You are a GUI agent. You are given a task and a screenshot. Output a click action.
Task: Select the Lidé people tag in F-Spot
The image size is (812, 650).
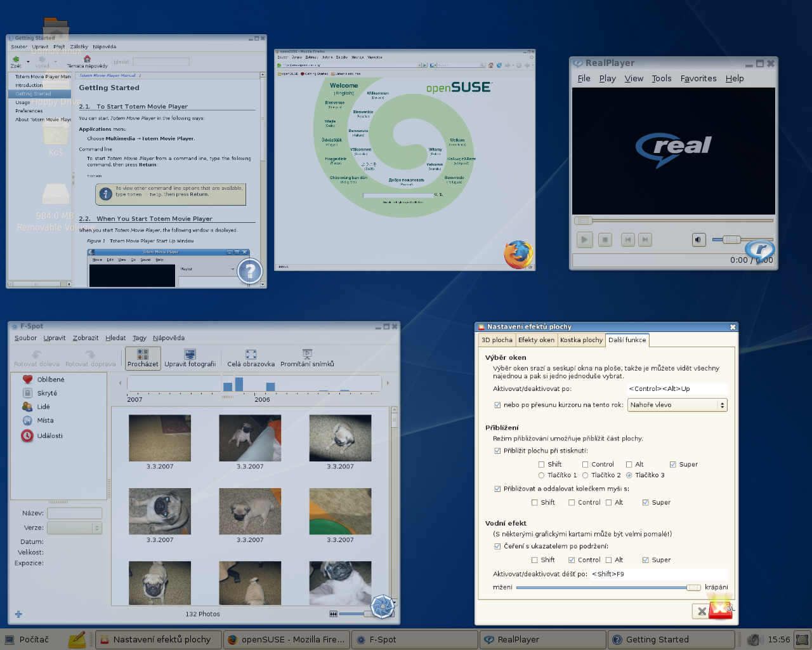(36, 407)
